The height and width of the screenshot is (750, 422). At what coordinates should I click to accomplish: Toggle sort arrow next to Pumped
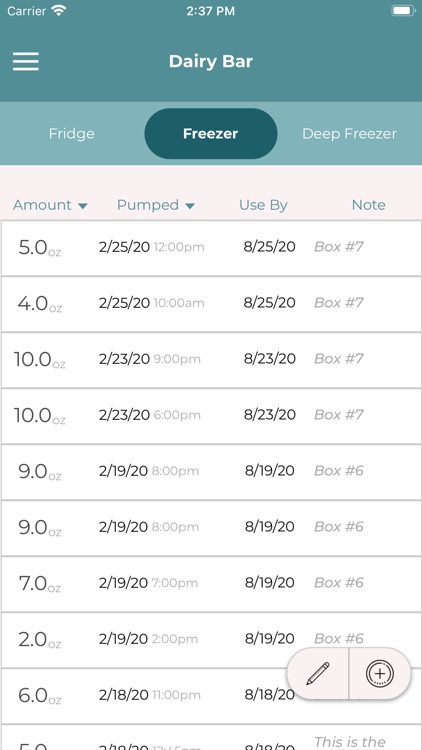tap(190, 206)
